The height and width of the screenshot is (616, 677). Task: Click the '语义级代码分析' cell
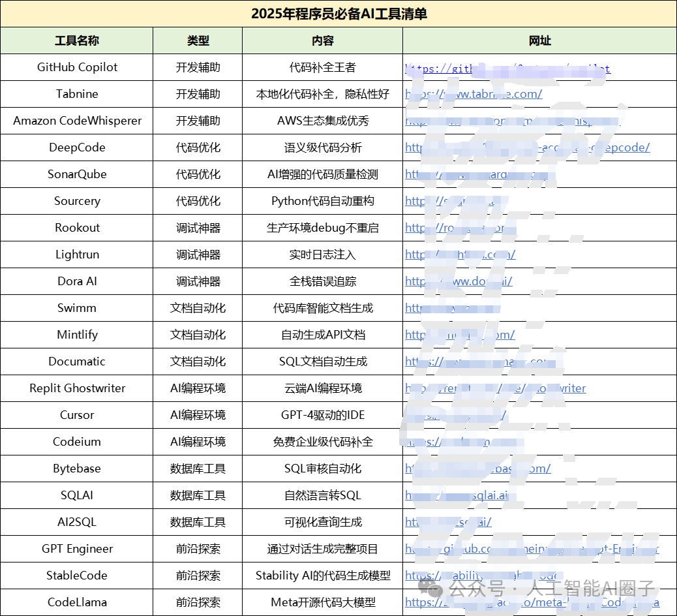click(323, 147)
